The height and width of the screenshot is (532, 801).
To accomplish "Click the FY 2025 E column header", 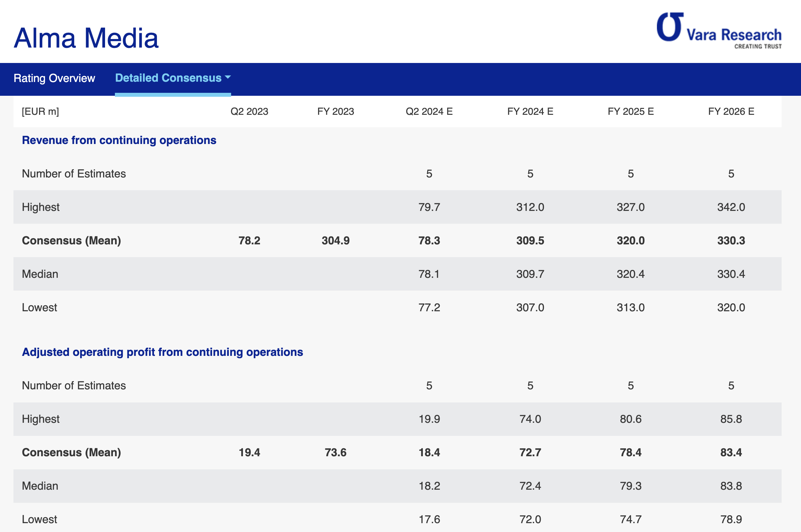I will pyautogui.click(x=631, y=112).
